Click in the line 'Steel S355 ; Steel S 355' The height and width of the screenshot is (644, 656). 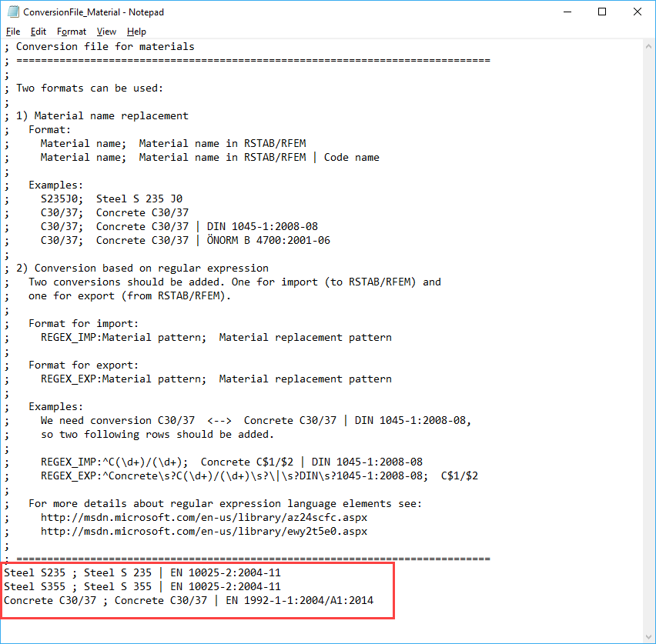142,586
